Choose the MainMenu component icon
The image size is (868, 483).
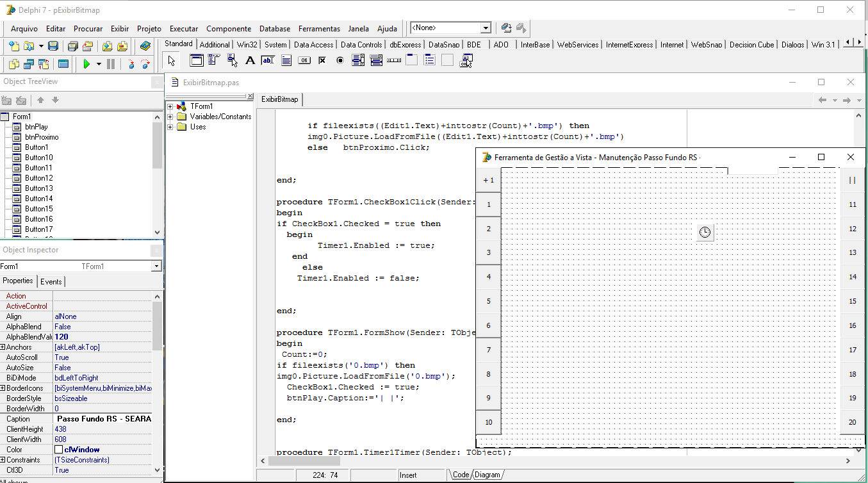pos(214,61)
